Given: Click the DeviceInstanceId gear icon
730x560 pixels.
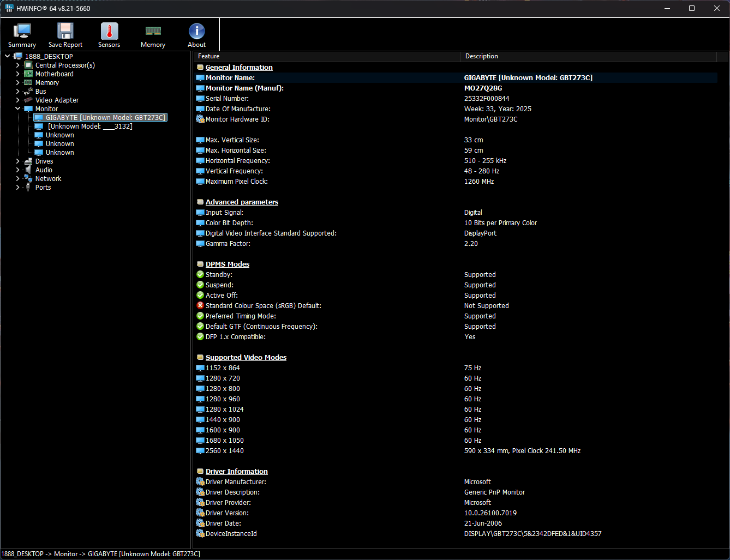Looking at the screenshot, I should (x=200, y=533).
